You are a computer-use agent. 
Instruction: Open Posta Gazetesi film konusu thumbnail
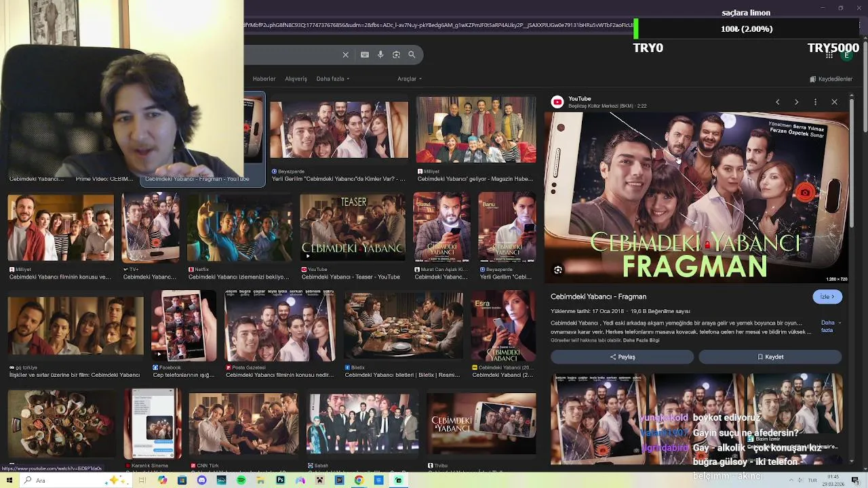point(280,326)
